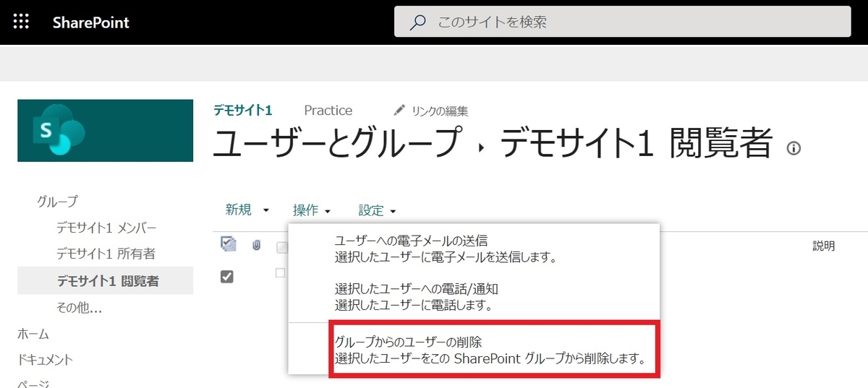Open the デモサイト1 top navigation link

(242, 111)
